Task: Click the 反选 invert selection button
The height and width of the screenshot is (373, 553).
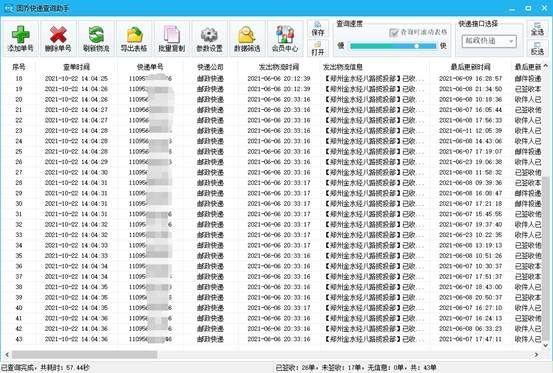Action: pos(537,48)
